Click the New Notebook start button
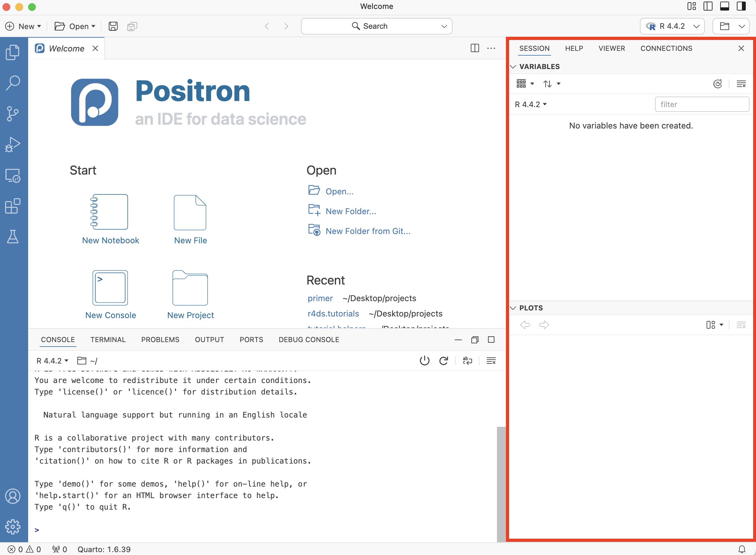The height and width of the screenshot is (555, 756). coord(111,219)
